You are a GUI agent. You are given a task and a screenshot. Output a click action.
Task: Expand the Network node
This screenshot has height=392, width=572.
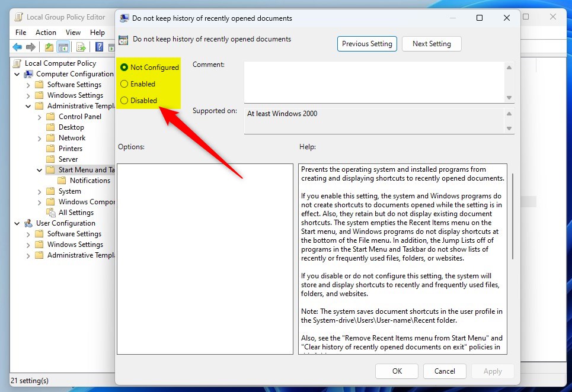point(39,139)
